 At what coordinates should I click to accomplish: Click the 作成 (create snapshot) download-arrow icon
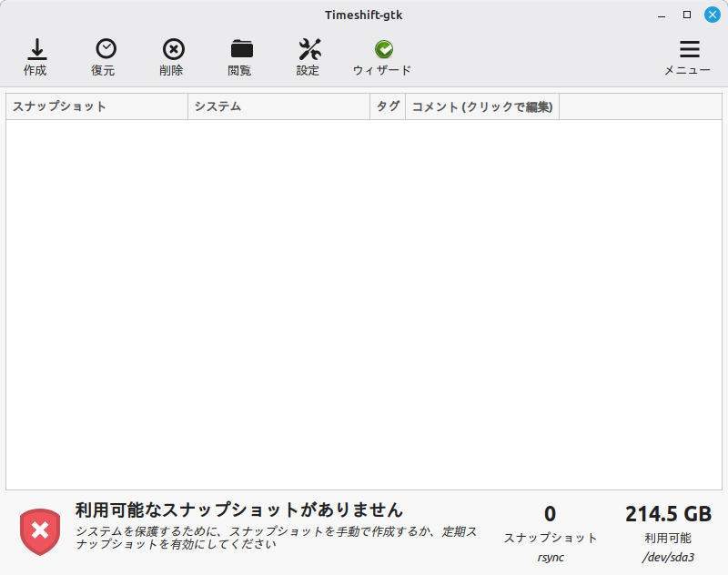click(35, 50)
